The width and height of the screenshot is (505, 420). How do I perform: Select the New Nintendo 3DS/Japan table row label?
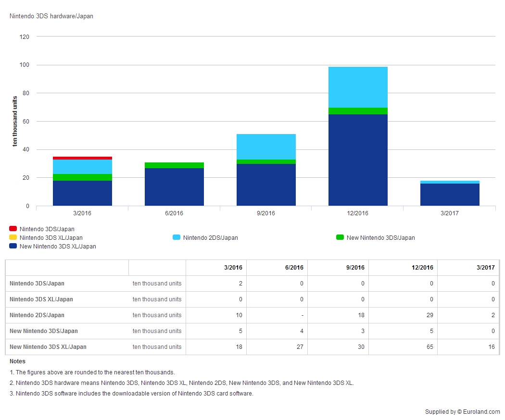pos(43,331)
